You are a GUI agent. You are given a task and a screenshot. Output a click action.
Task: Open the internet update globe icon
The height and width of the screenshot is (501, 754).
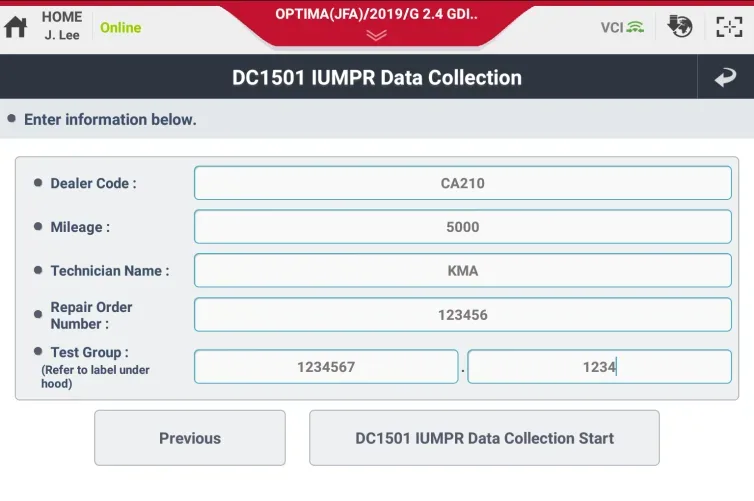(679, 26)
